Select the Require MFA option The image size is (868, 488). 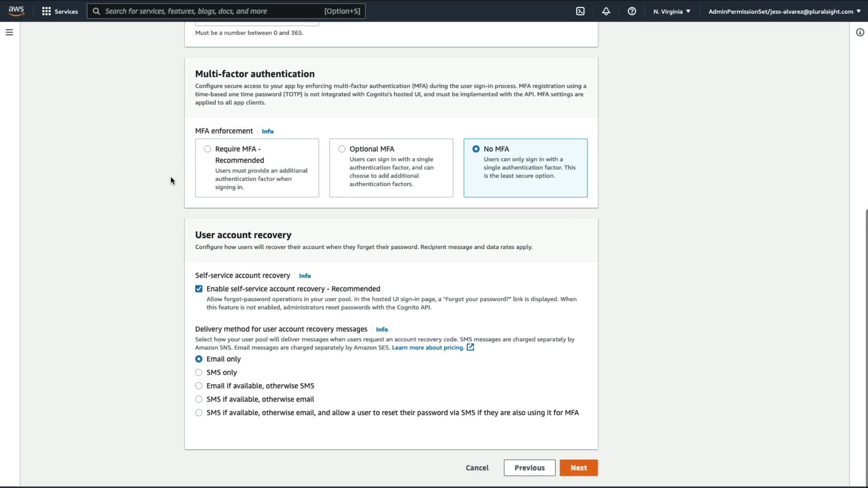point(208,149)
